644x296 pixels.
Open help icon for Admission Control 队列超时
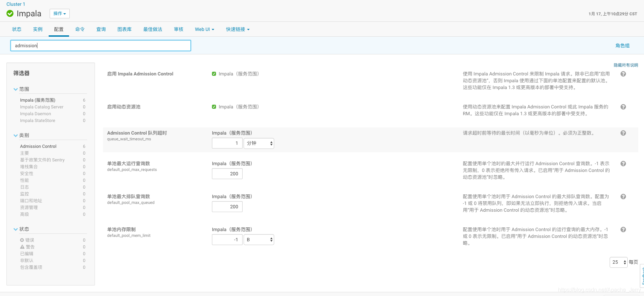[x=623, y=133]
